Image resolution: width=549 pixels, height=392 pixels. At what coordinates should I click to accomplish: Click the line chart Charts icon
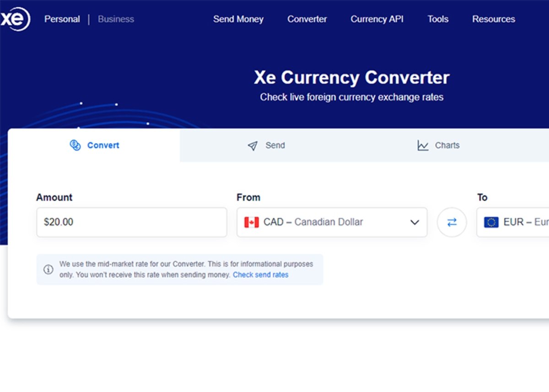[x=423, y=145]
